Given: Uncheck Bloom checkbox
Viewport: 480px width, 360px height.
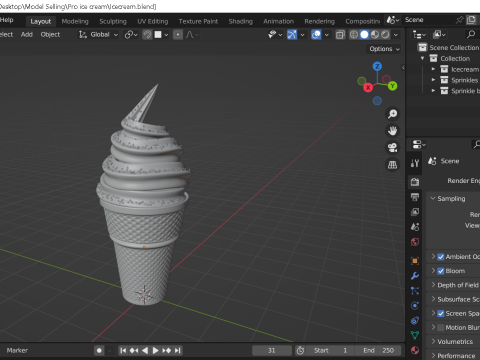Looking at the screenshot, I should [441, 271].
